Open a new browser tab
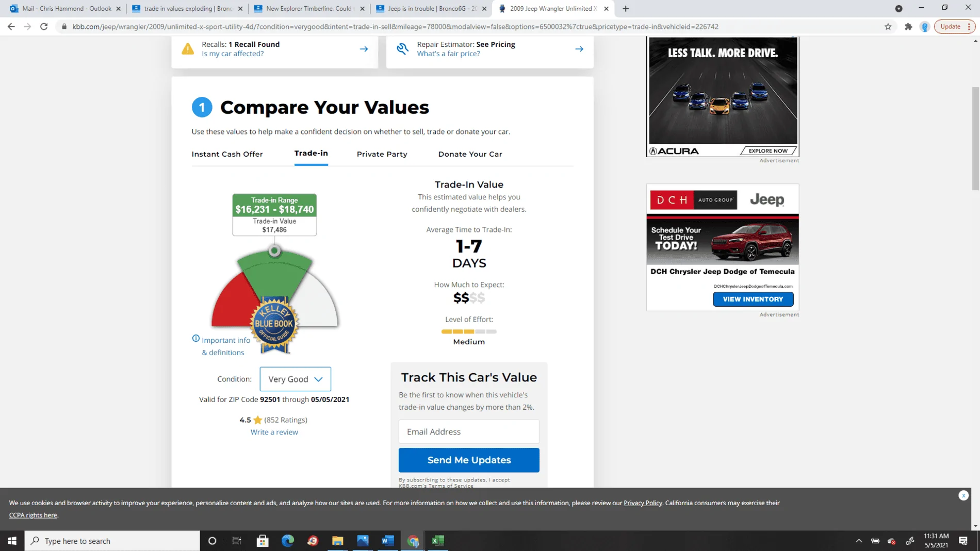 pos(626,8)
